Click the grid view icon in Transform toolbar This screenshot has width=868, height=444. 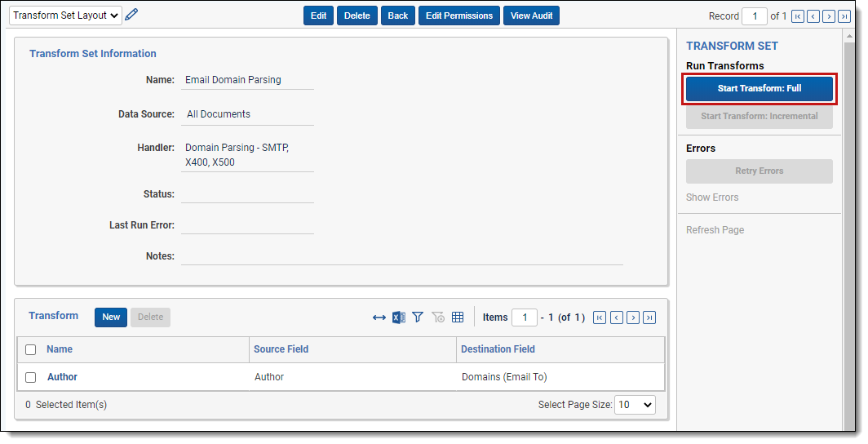pos(458,317)
